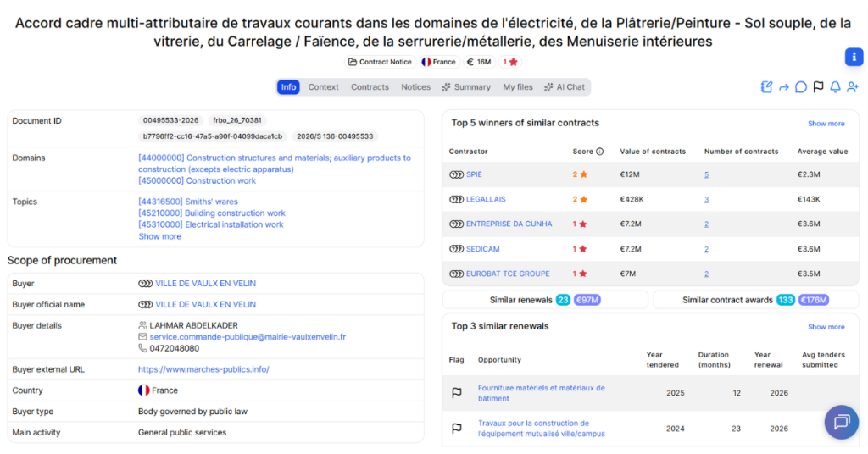Image resolution: width=868 pixels, height=454 pixels.
Task: Click the Similar renewals button
Action: tap(545, 301)
